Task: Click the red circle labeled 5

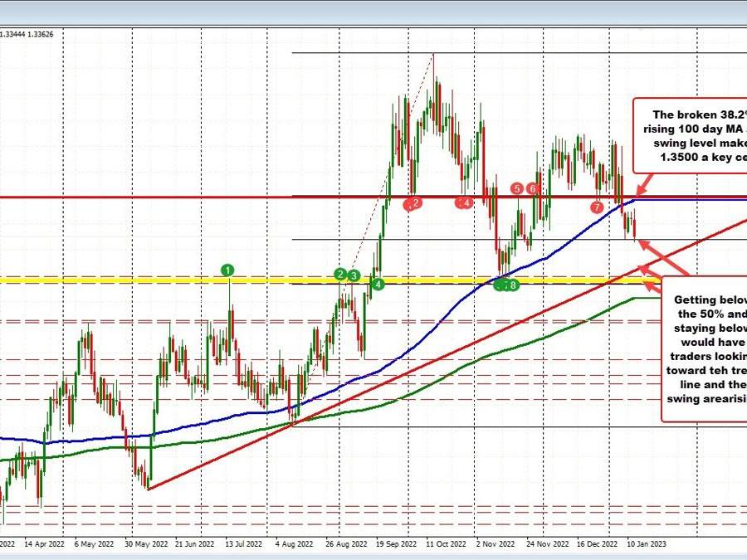Action: 516,187
